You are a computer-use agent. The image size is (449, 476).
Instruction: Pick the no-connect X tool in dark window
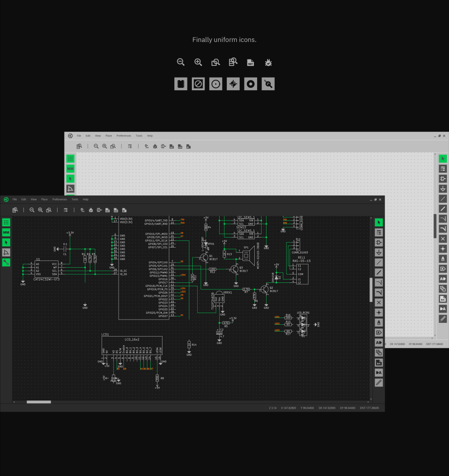coord(379,302)
